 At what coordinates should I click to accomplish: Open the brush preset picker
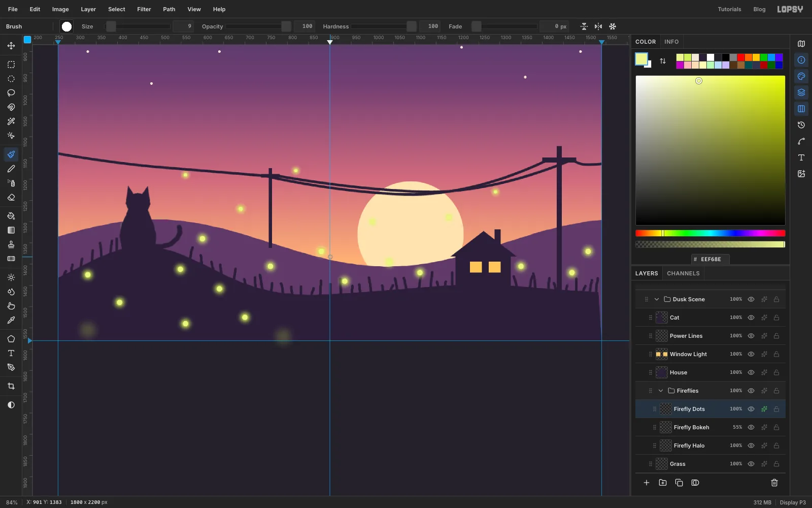tap(66, 26)
